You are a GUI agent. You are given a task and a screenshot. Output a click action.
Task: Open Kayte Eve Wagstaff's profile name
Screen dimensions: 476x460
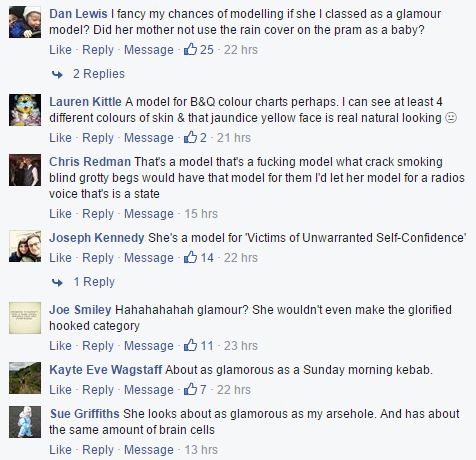(x=106, y=370)
